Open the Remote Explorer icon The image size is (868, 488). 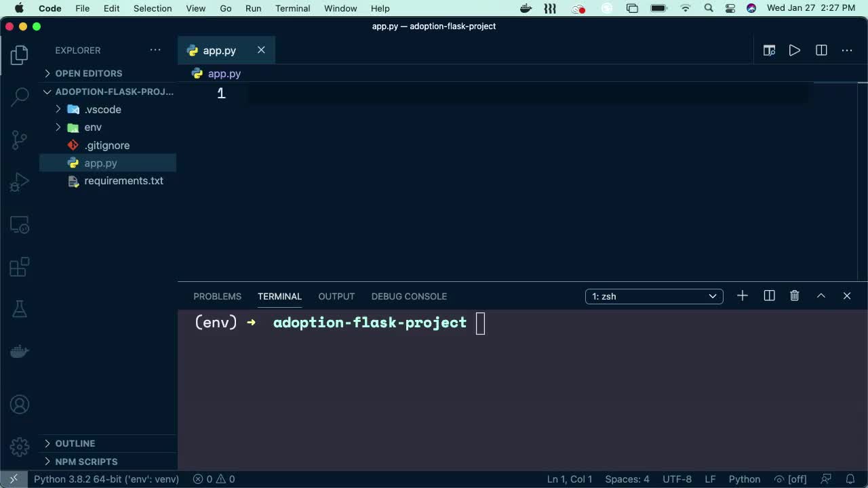[19, 224]
